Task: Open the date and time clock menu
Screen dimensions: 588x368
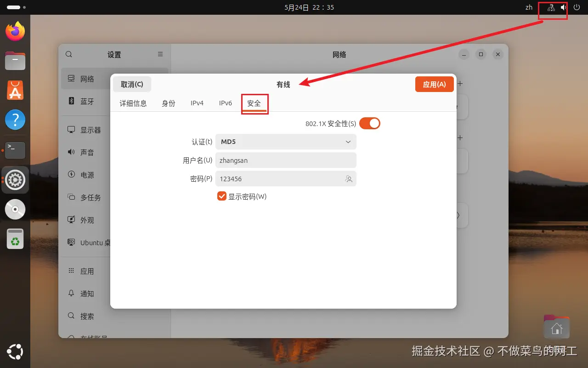Action: pyautogui.click(x=309, y=7)
